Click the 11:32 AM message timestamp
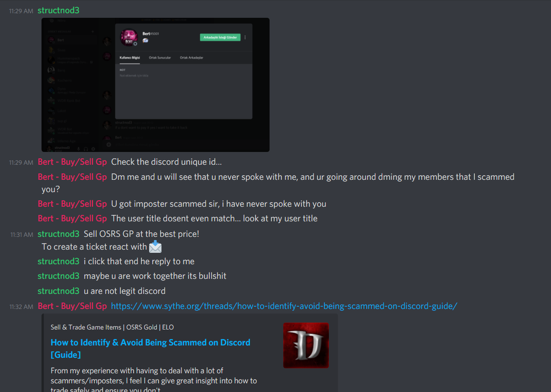This screenshot has width=551, height=392. click(x=21, y=307)
